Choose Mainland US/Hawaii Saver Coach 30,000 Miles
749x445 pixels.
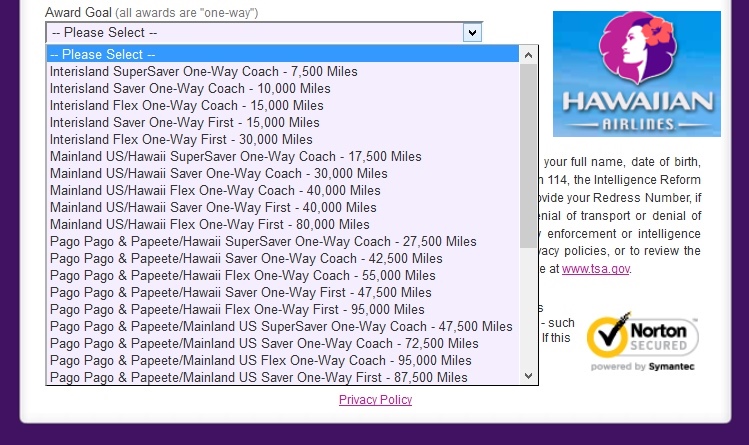click(x=283, y=173)
